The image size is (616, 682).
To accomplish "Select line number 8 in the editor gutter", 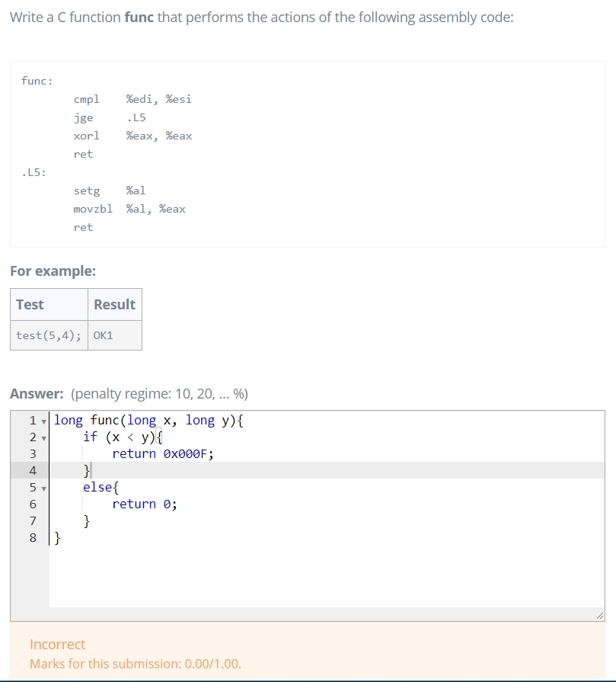I will coord(33,537).
